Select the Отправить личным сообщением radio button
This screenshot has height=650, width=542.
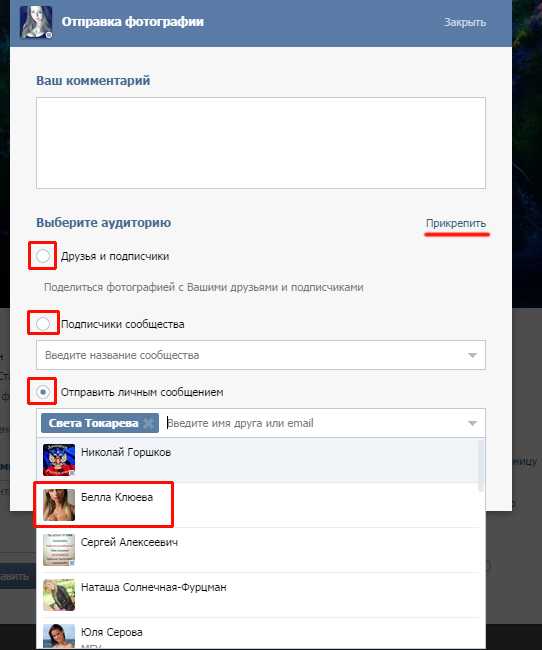tap(43, 392)
